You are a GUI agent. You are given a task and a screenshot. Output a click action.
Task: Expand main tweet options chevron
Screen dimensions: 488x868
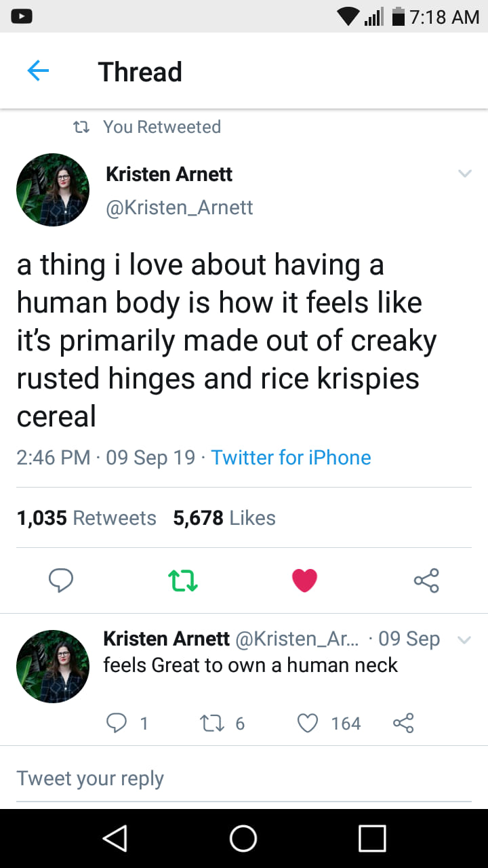[464, 174]
